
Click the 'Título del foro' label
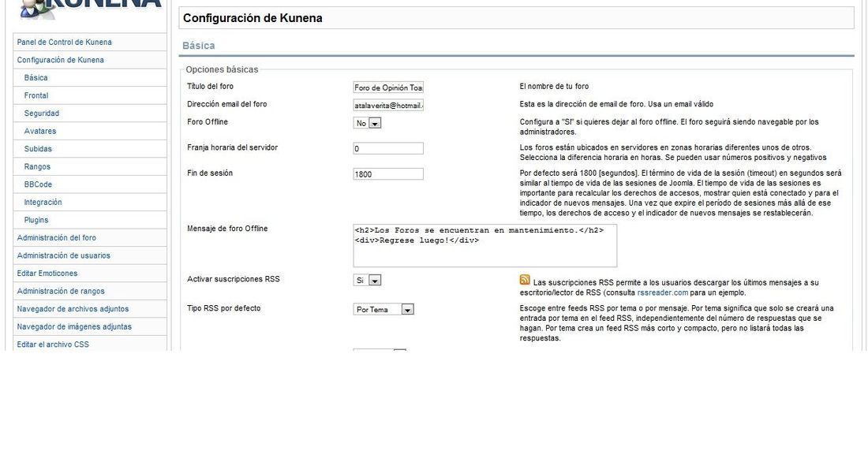point(210,86)
